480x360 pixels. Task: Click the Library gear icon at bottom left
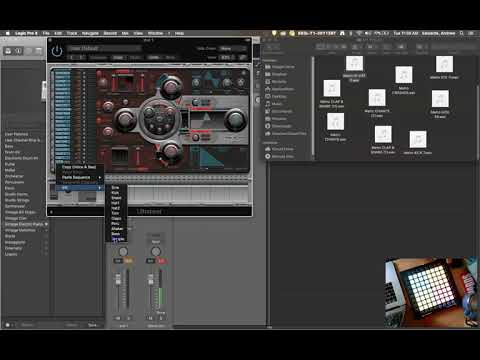click(9, 325)
